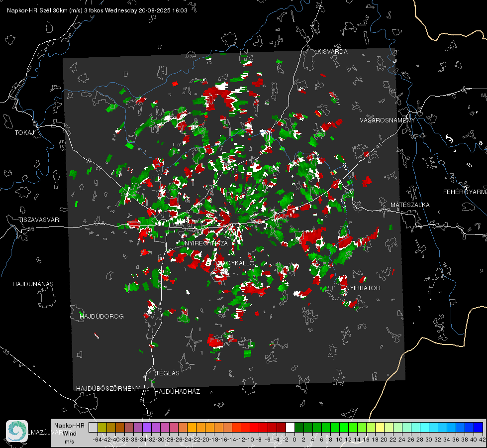Pick the yellow swatch between 18 and 20
Screen dimensions: 487x448
(x=380, y=427)
